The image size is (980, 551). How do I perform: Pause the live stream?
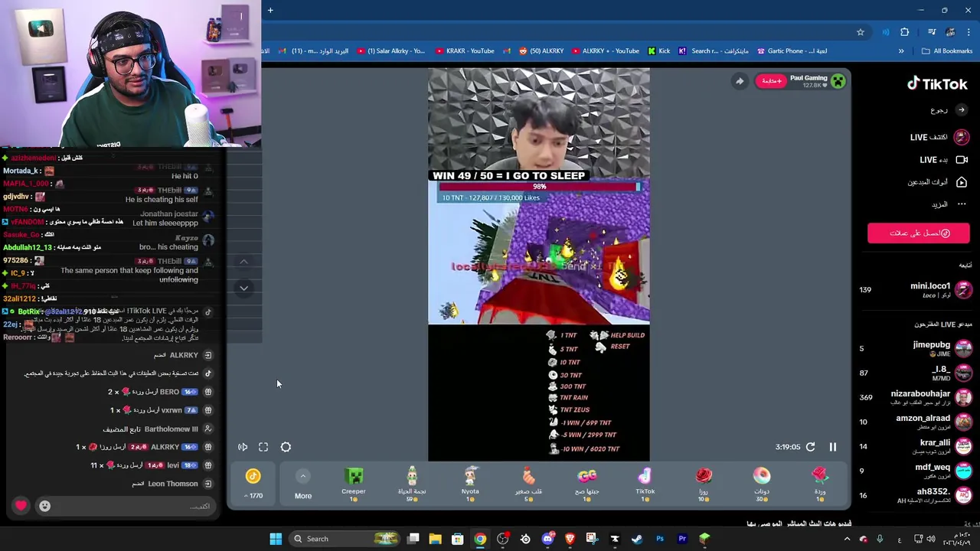coord(833,447)
